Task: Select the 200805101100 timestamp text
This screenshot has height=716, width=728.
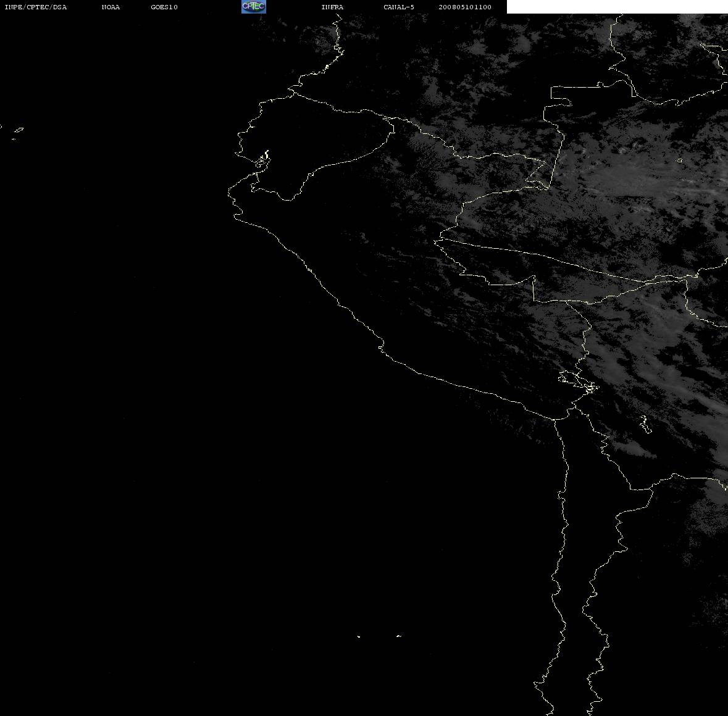Action: pyautogui.click(x=465, y=7)
